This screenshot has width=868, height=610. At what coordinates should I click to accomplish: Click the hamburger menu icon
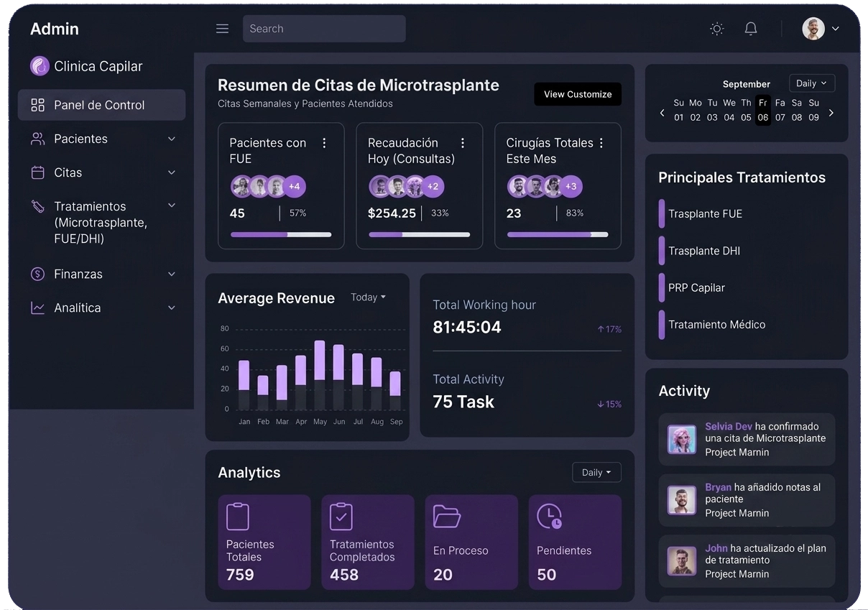pyautogui.click(x=222, y=29)
